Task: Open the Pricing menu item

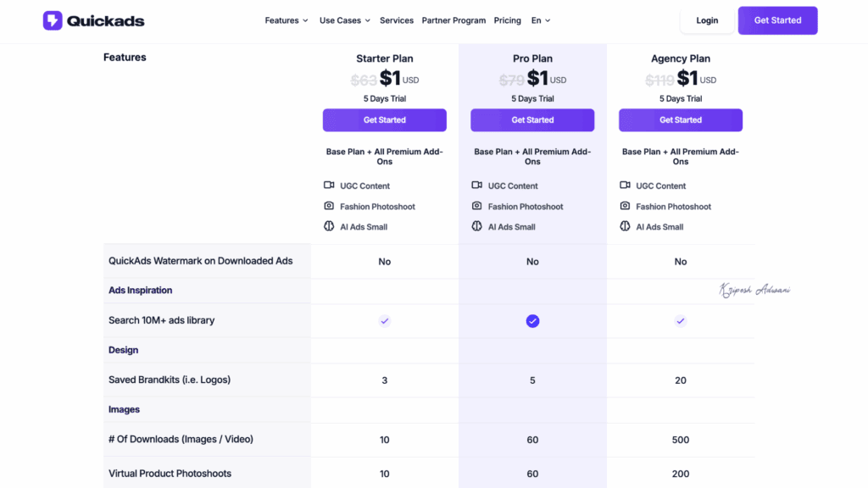Action: pyautogui.click(x=507, y=19)
